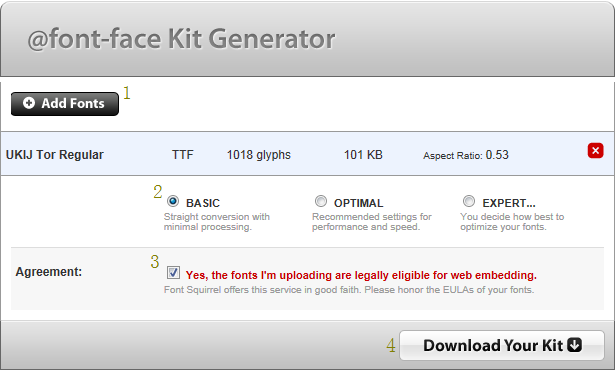Click the EXPERT... option label
Image resolution: width=616 pixels, height=370 pixels.
509,203
